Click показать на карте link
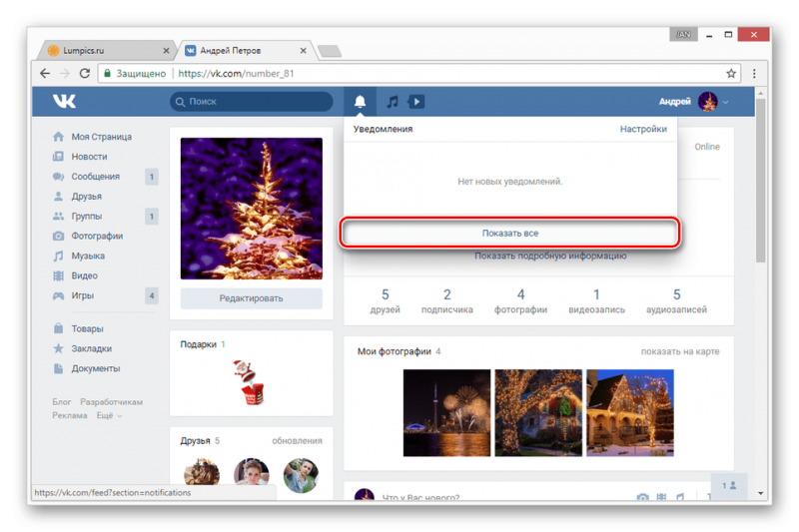799x532 pixels. [680, 351]
